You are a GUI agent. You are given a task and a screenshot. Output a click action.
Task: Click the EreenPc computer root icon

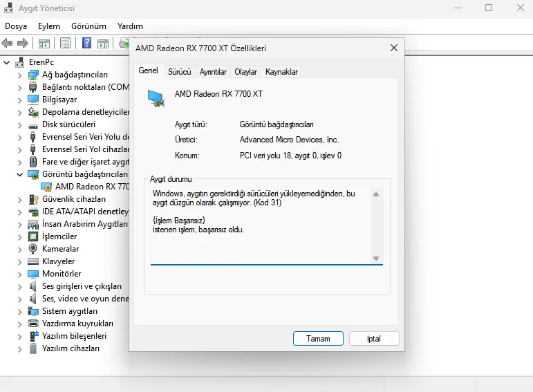[x=20, y=62]
